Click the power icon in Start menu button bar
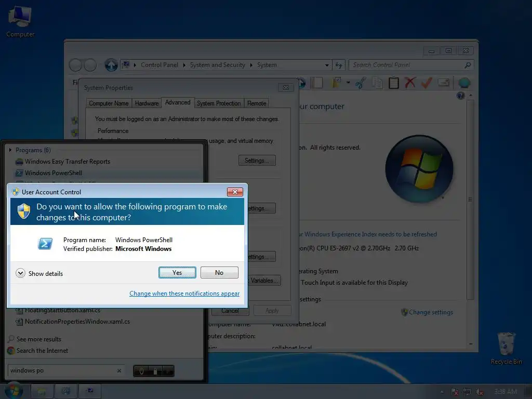Viewport: 532px width, 399px height. [141, 371]
